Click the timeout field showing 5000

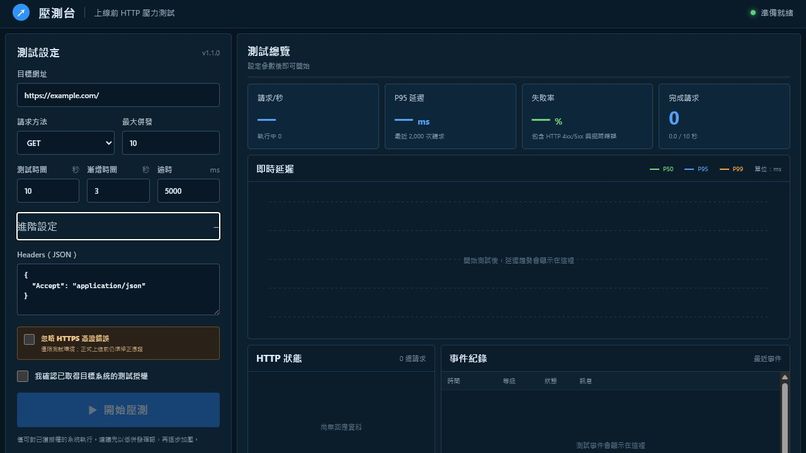coord(188,191)
